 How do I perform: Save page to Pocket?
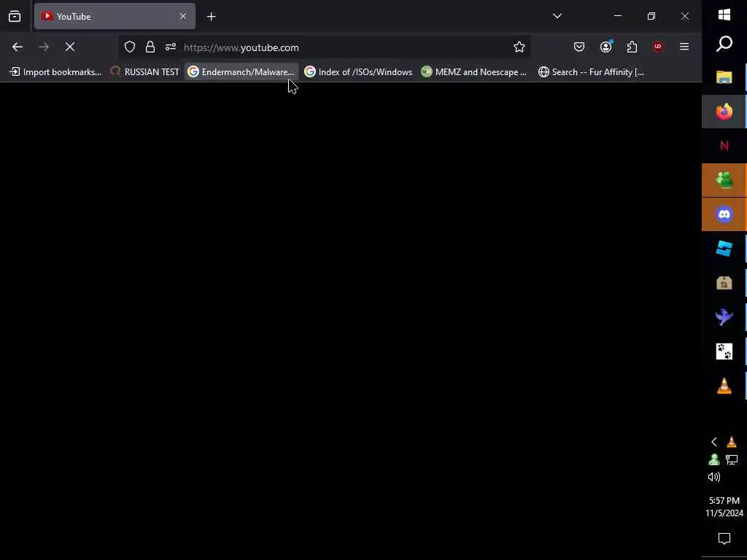[x=578, y=47]
